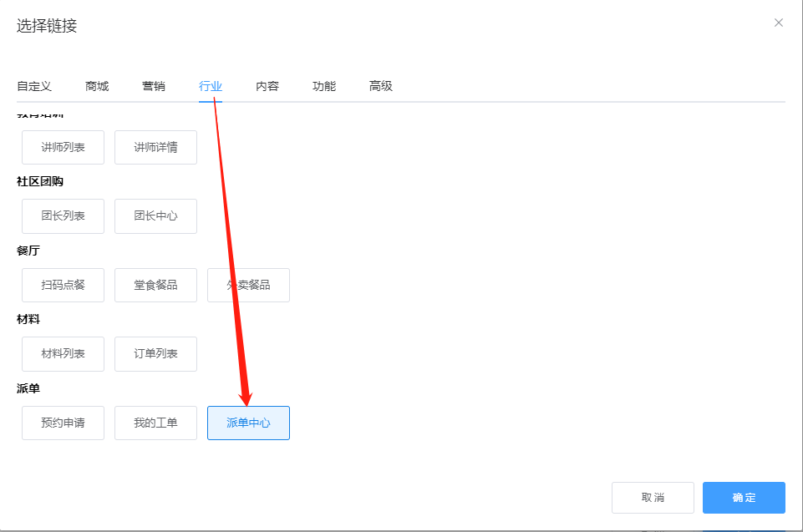This screenshot has height=532, width=803.
Task: Select the 我的工单 option
Action: click(155, 423)
